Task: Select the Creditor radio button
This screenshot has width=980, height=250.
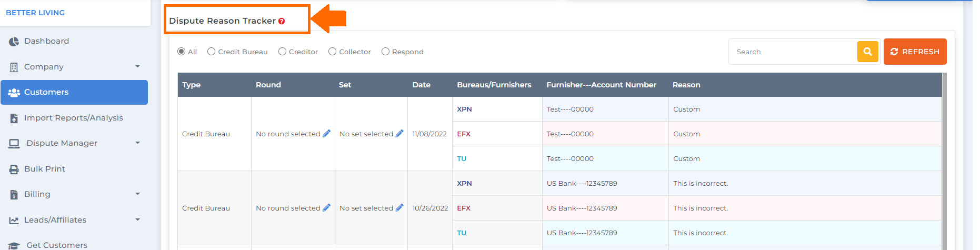Action: point(283,52)
